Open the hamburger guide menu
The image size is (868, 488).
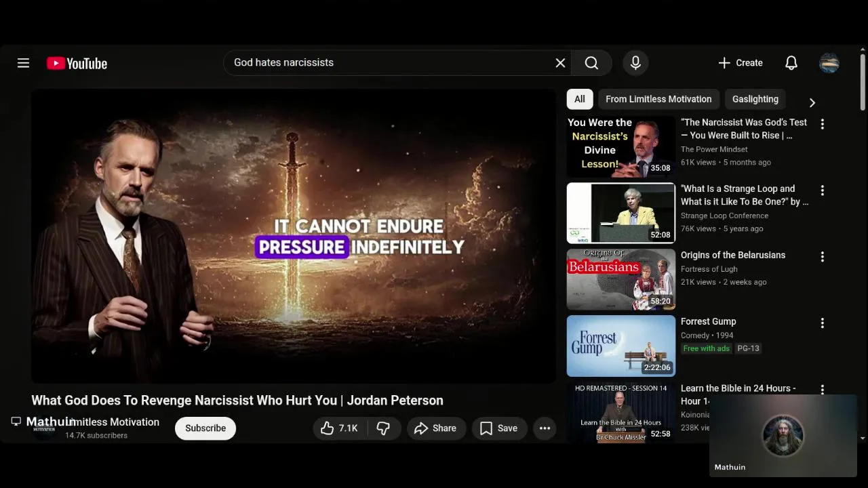coord(23,63)
